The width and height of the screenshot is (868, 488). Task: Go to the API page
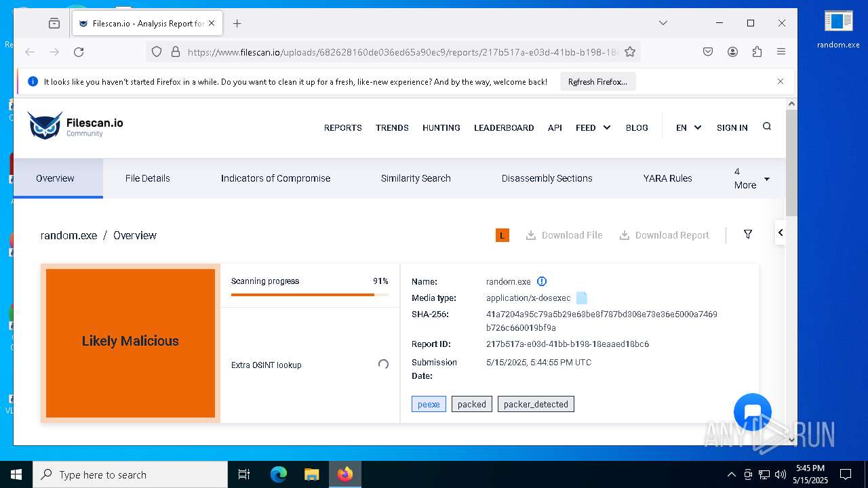555,127
